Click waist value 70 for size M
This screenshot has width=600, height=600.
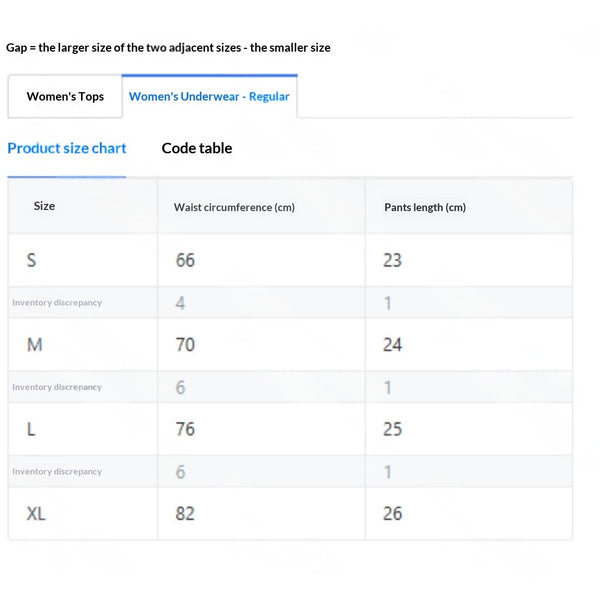click(185, 345)
